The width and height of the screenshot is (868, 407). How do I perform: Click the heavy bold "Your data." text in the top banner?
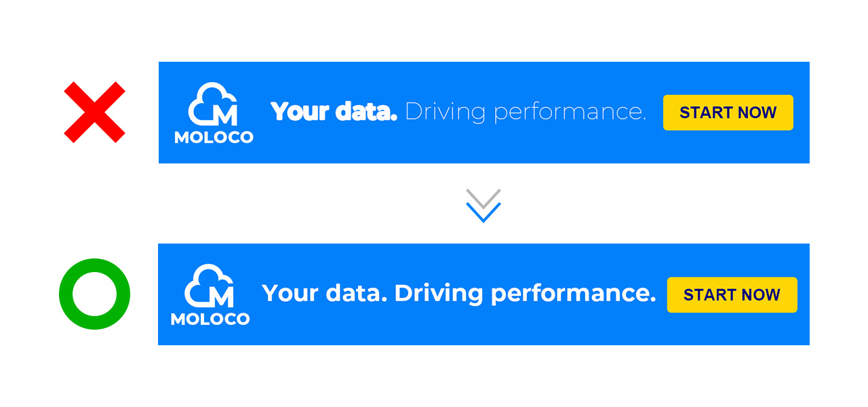334,112
